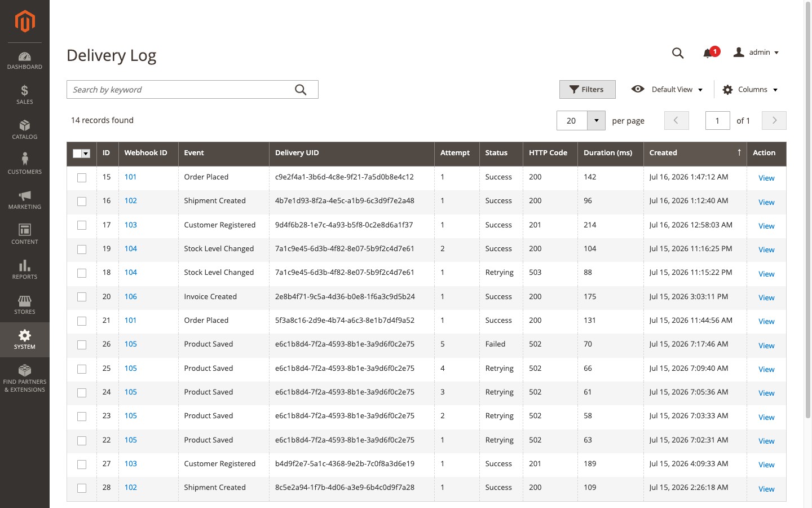Select checkbox for row ID 18
Image resolution: width=812 pixels, height=508 pixels.
click(x=82, y=273)
